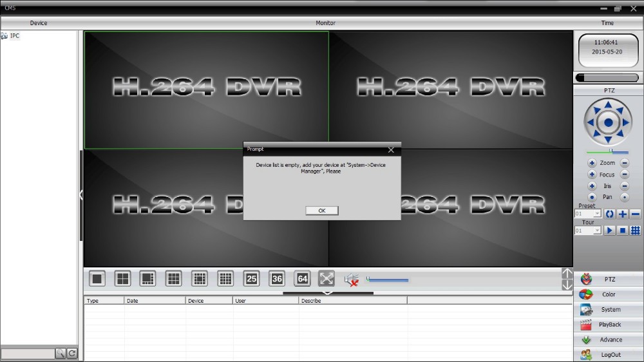Click the device search input field
Screen dimensions: 644x362
pos(28,354)
